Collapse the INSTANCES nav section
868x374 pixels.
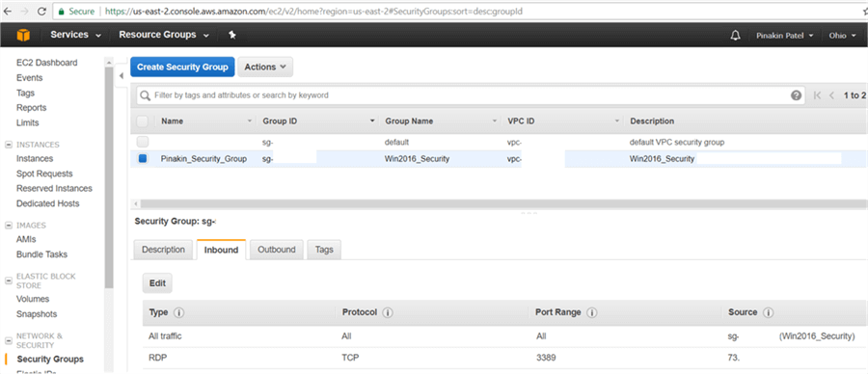[x=9, y=145]
